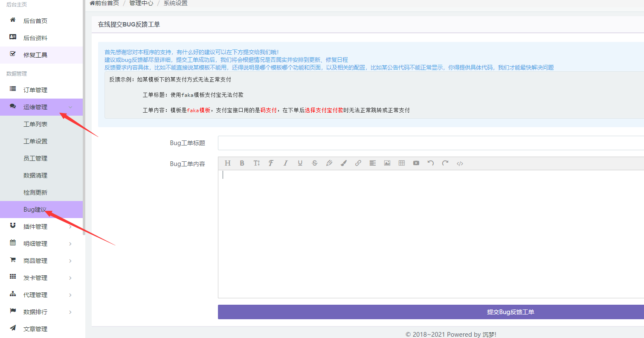The image size is (644, 338).
Task: Toggle underline formatting
Action: coord(300,163)
